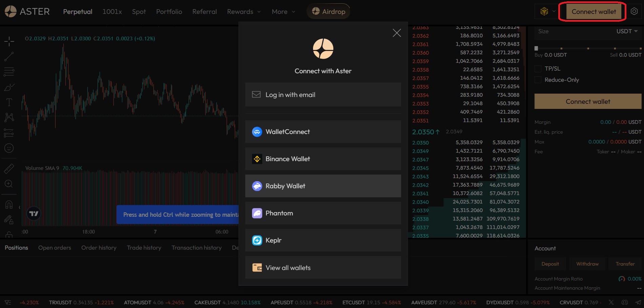Expand the More menu in navbar
The width and height of the screenshot is (644, 308).
coord(283,12)
